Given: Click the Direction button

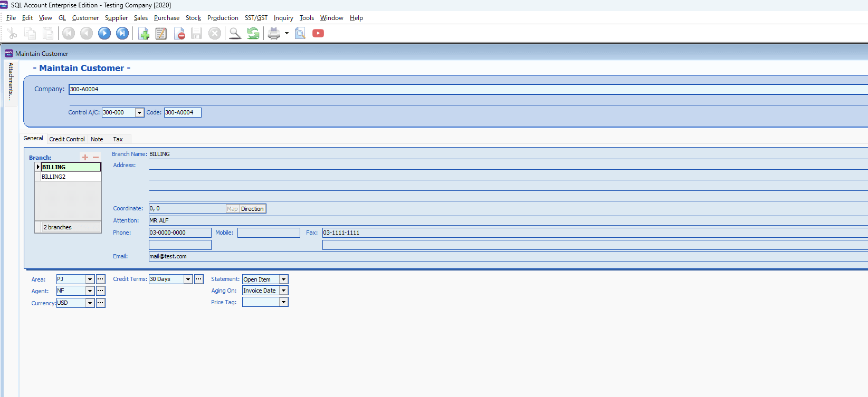Looking at the screenshot, I should pos(252,209).
